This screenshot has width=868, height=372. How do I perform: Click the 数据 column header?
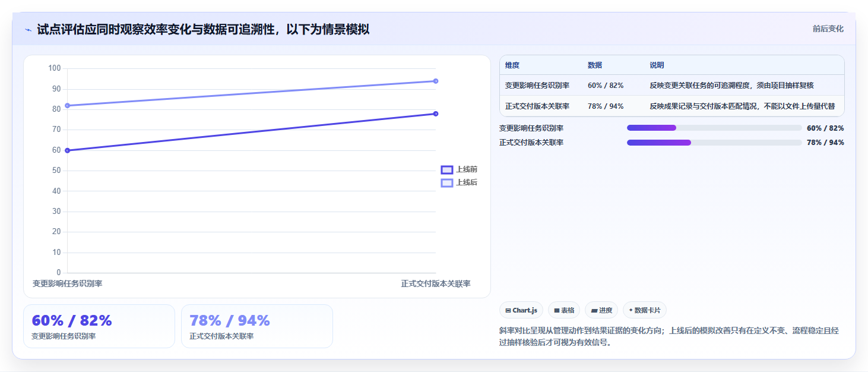(595, 65)
